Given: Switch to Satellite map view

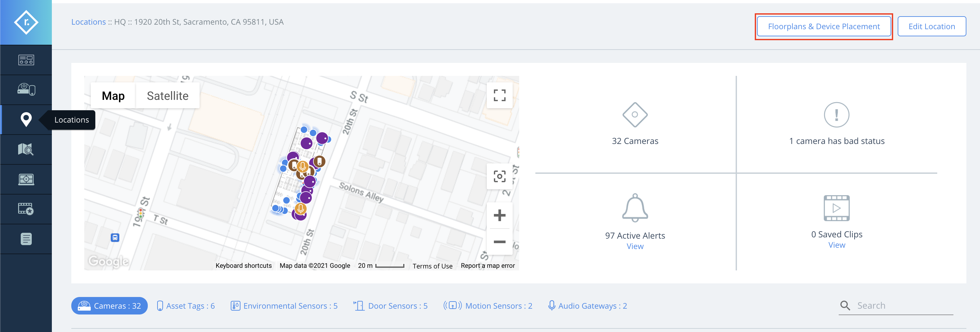Looking at the screenshot, I should pos(168,96).
